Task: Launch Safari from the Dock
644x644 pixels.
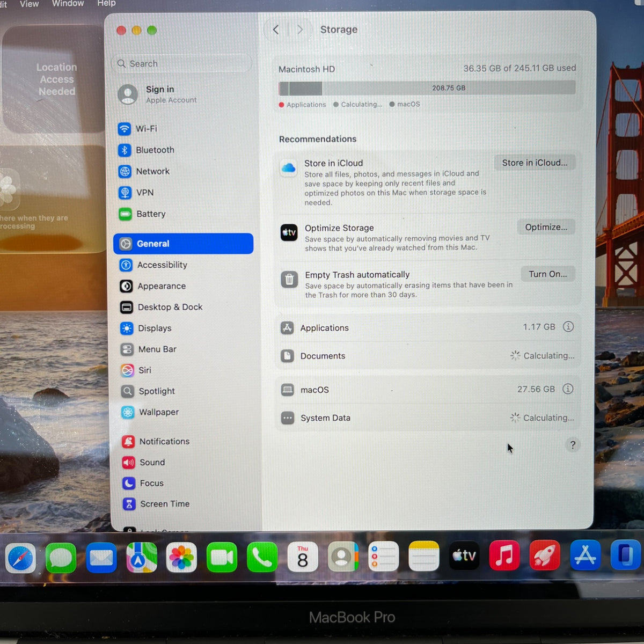Action: [x=20, y=558]
